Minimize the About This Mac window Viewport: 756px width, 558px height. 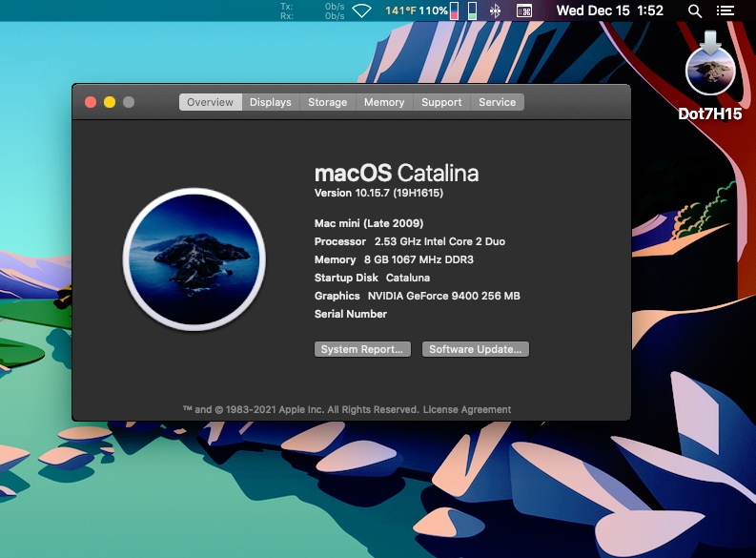point(110,102)
